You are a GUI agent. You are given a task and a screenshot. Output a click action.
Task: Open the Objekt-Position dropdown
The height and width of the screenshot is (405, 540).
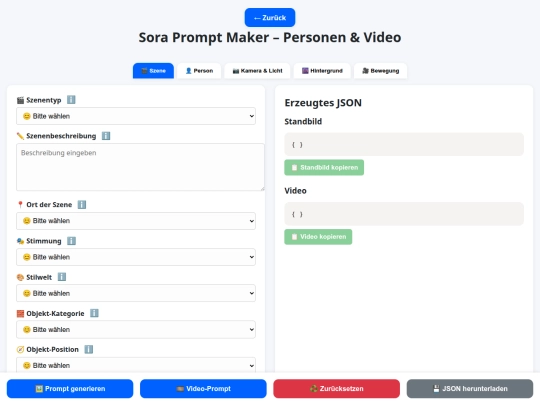136,365
